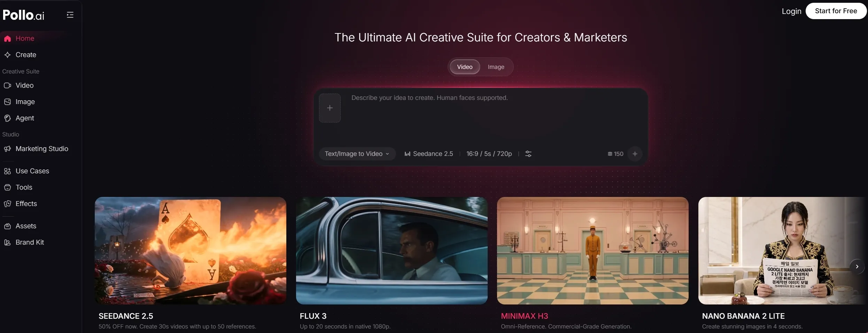Open the MINIMAX H3 title link

point(524,316)
